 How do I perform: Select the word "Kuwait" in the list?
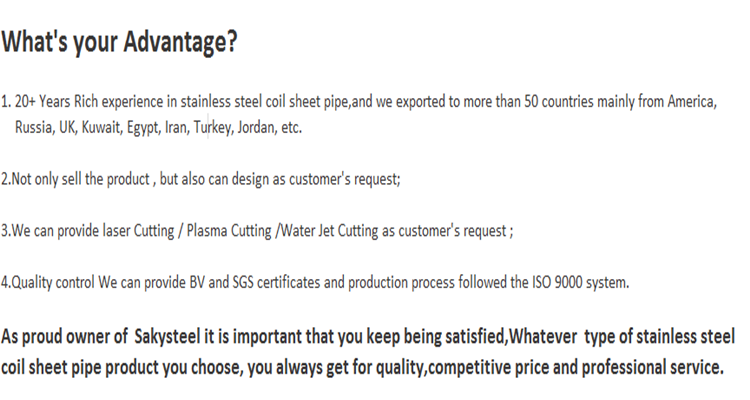[101, 128]
